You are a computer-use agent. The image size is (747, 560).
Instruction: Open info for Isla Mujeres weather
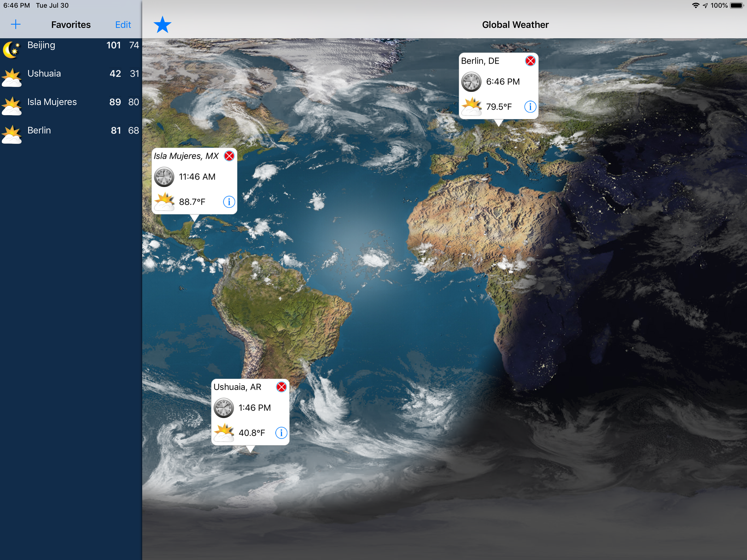tap(229, 202)
